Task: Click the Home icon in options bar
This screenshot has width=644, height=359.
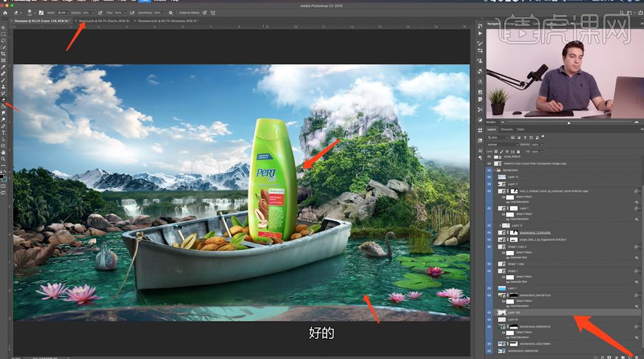Action: click(x=5, y=13)
